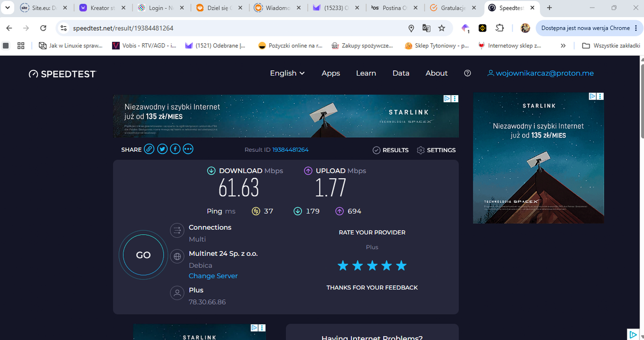The image size is (644, 340).
Task: Click Starlink sidebar ad on right
Action: [x=538, y=158]
